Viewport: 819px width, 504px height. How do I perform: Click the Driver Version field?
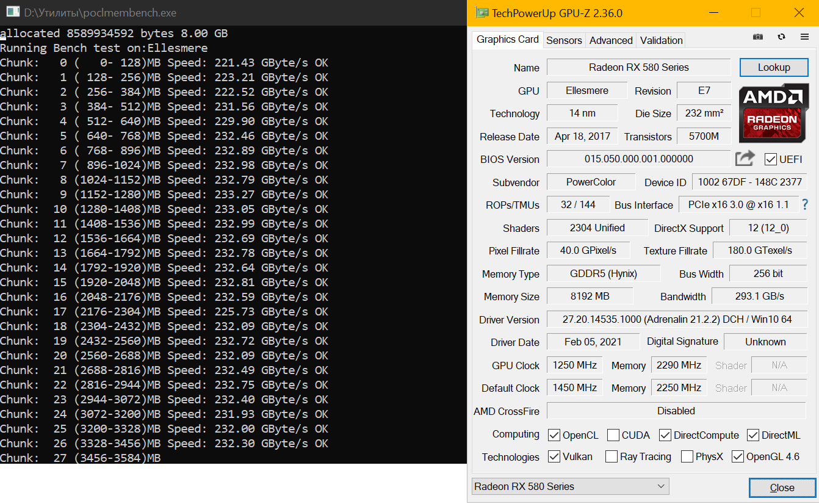tap(677, 319)
